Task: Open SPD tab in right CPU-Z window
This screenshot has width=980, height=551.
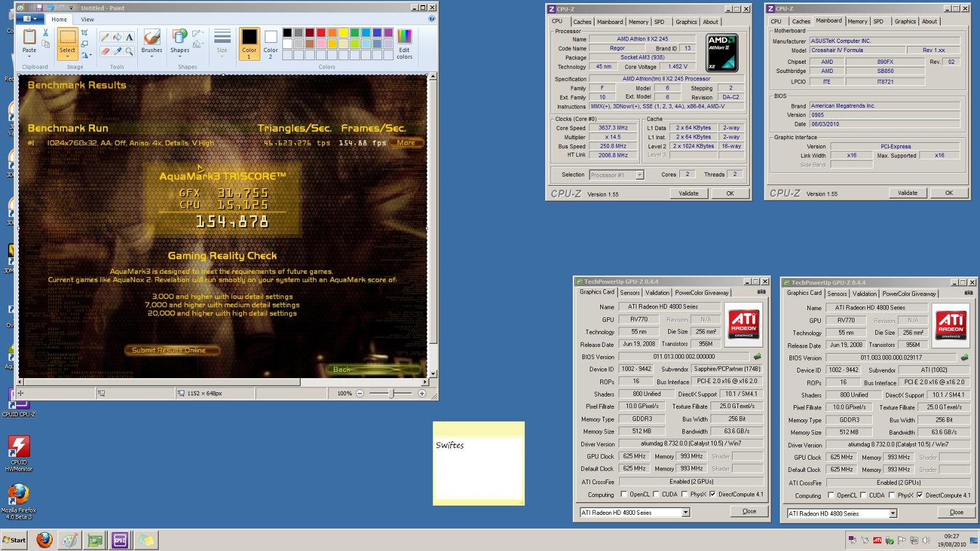Action: [878, 21]
